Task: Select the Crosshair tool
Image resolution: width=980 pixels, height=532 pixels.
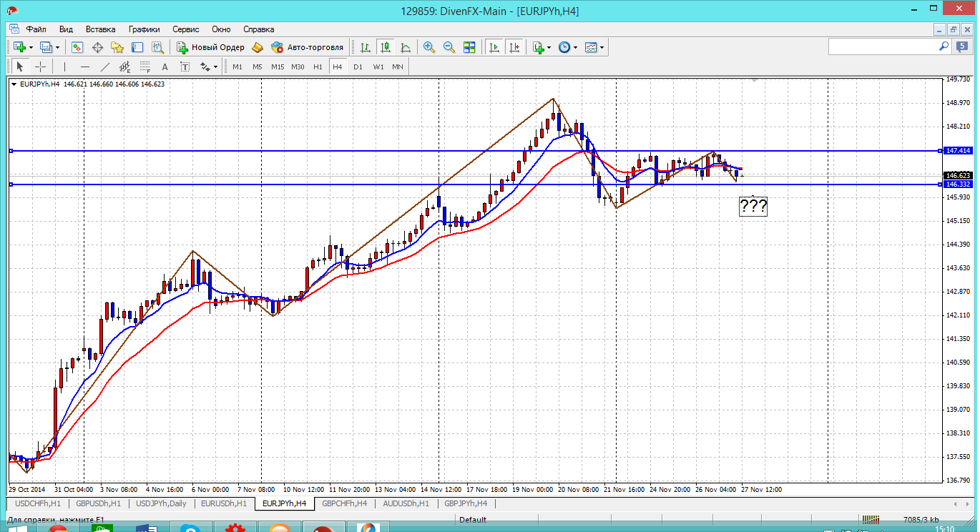Action: click(41, 66)
